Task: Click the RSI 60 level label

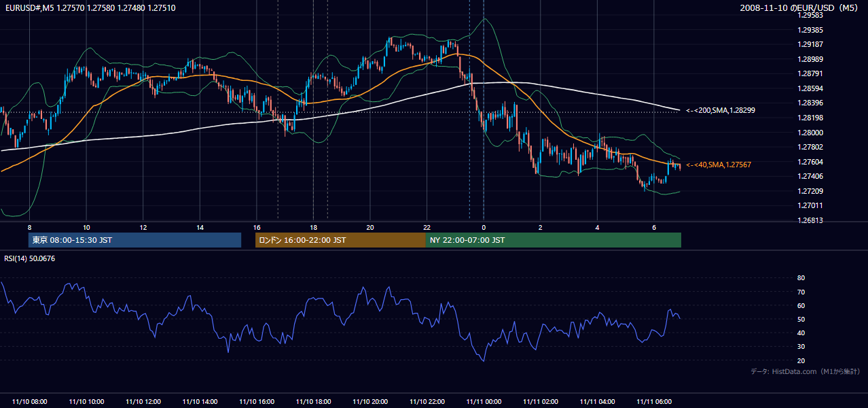Action: (801, 305)
